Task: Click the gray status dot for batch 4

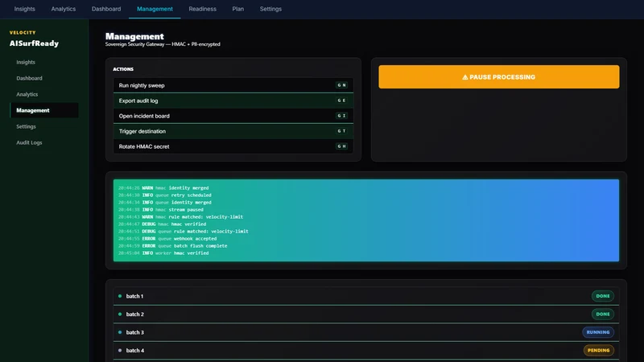Action: 120,350
